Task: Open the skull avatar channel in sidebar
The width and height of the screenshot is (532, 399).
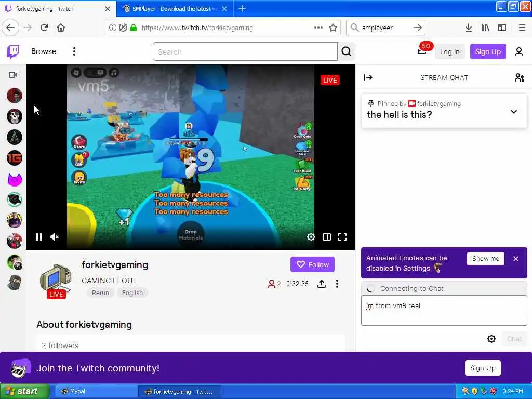Action: coord(14,116)
